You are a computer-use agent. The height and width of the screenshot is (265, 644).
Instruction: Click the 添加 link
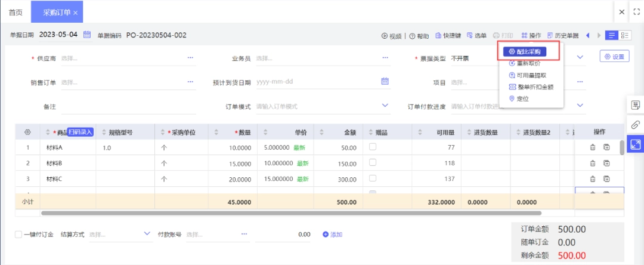333,235
